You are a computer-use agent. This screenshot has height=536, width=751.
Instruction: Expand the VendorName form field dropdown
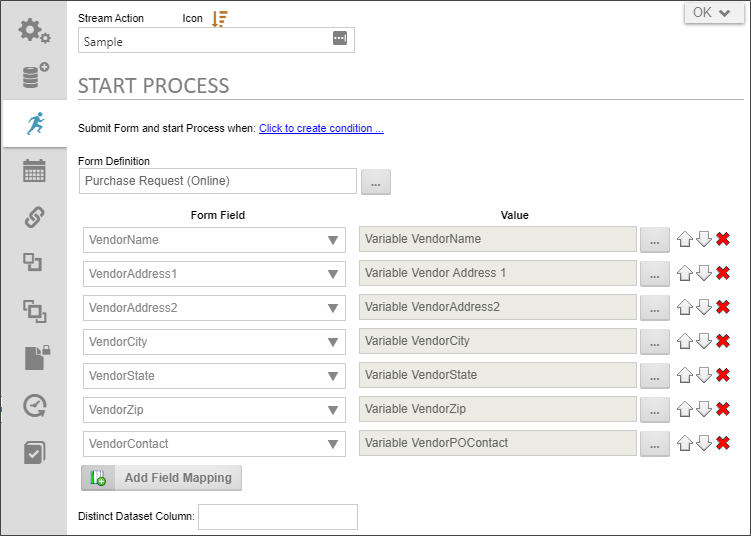click(x=333, y=240)
